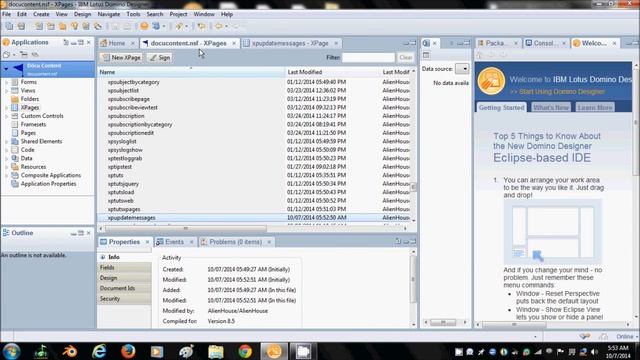Switch to the Problems (0 items) tab
This screenshot has width=640, height=360.
click(x=236, y=242)
